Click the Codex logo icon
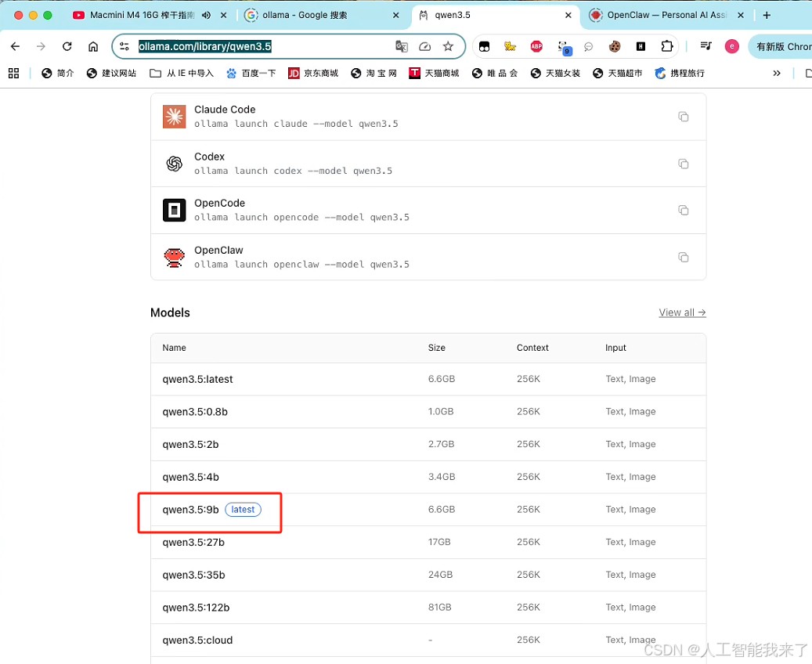812x664 pixels. coord(174,164)
